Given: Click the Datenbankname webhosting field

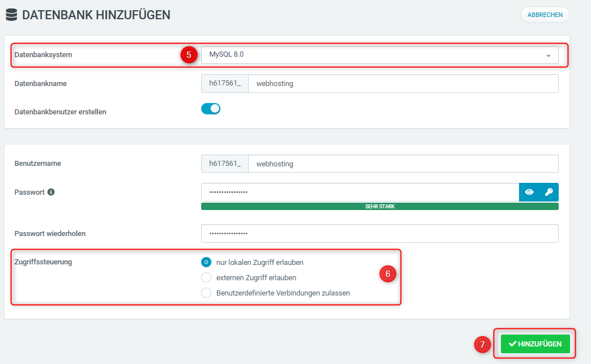Looking at the screenshot, I should tap(397, 83).
